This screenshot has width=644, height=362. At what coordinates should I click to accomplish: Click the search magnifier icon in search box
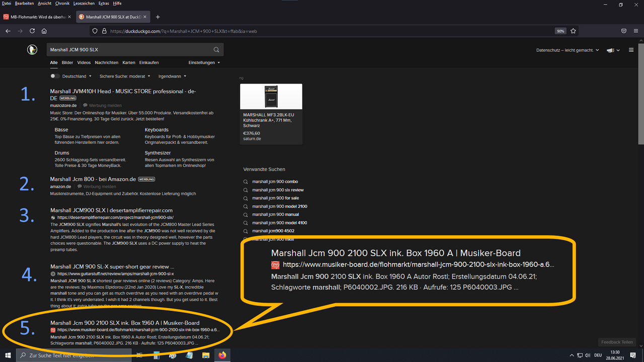(216, 50)
